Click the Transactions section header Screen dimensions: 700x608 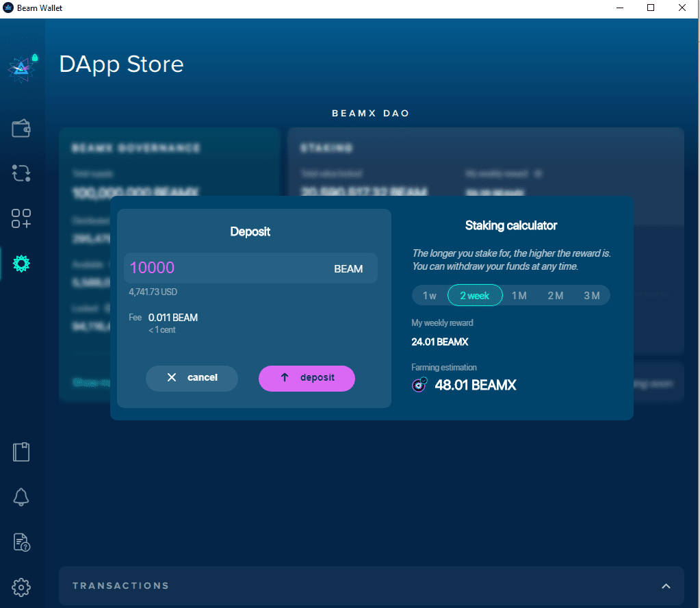(121, 586)
